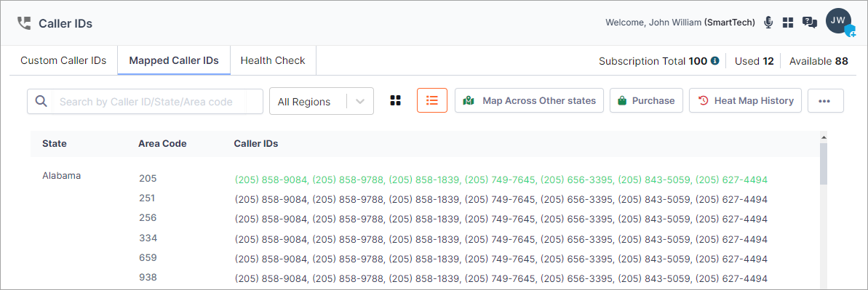Click the vertical scrollbar thumb

pyautogui.click(x=823, y=164)
